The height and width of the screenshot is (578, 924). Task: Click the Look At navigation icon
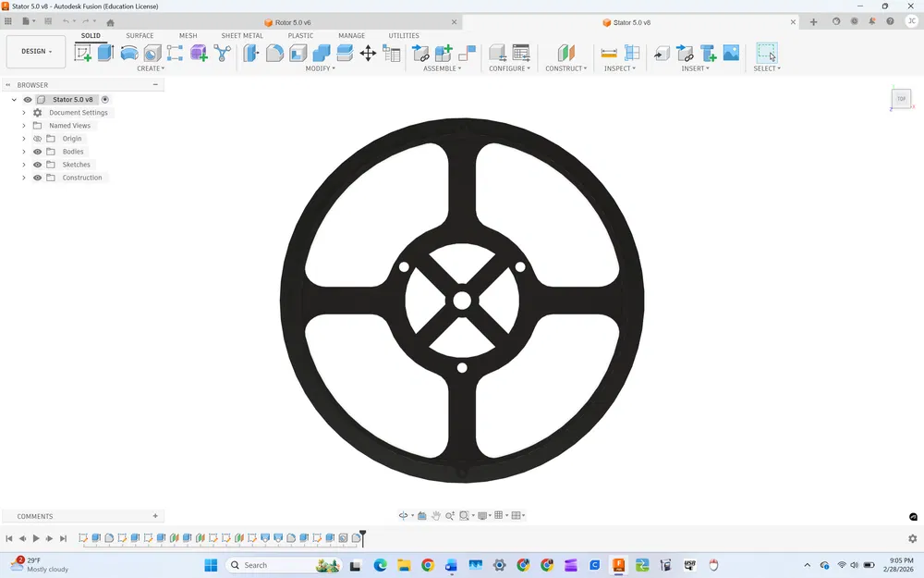click(x=422, y=515)
